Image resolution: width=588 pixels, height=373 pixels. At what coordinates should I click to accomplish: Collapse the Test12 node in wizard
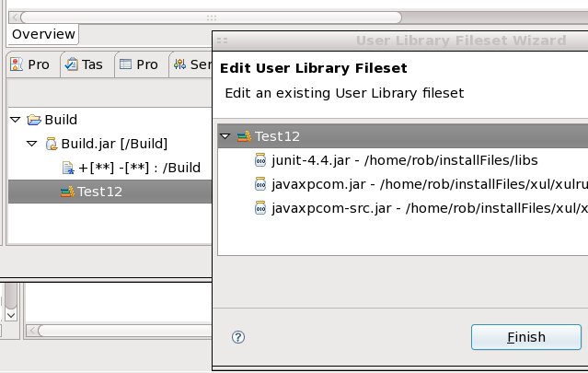[x=225, y=136]
